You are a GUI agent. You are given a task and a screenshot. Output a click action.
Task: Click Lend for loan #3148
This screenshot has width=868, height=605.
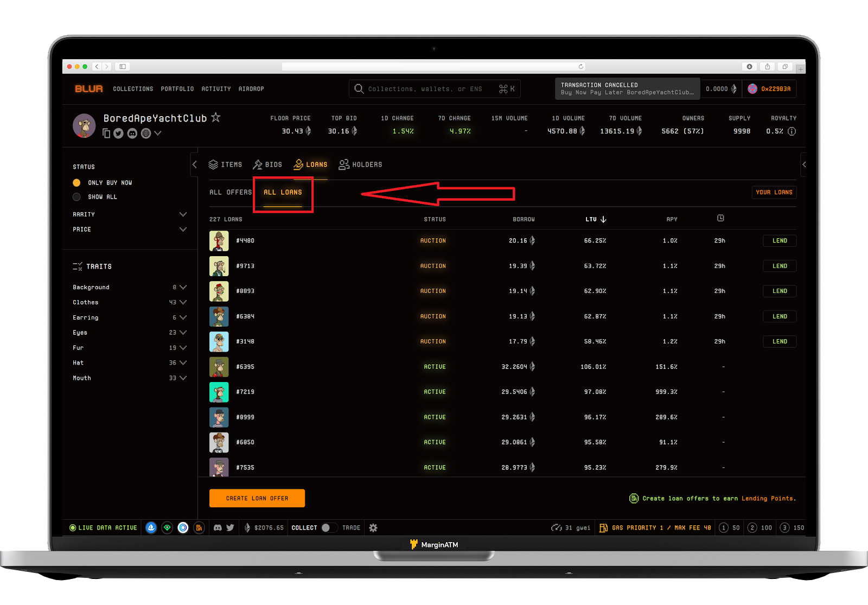click(780, 341)
